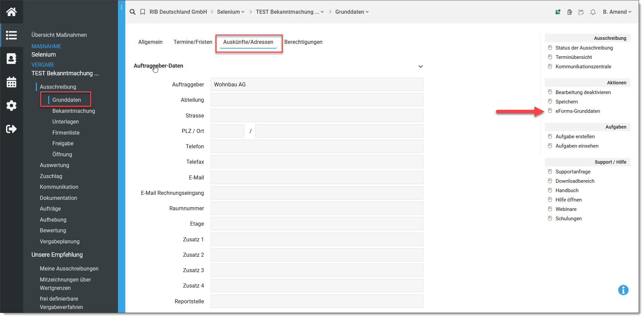Click the logout arrow icon

[x=11, y=129]
